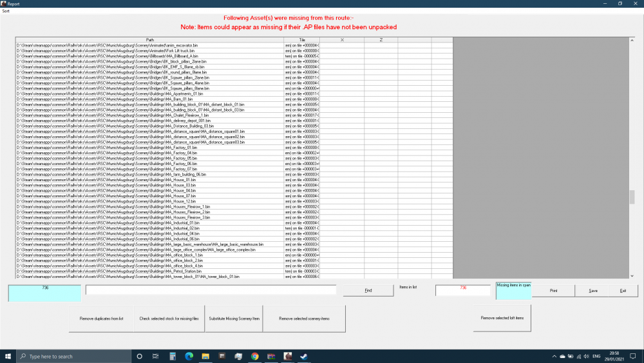
Task: Select the BK_Sqaure_pillars_4lane.bin row
Action: [x=234, y=83]
